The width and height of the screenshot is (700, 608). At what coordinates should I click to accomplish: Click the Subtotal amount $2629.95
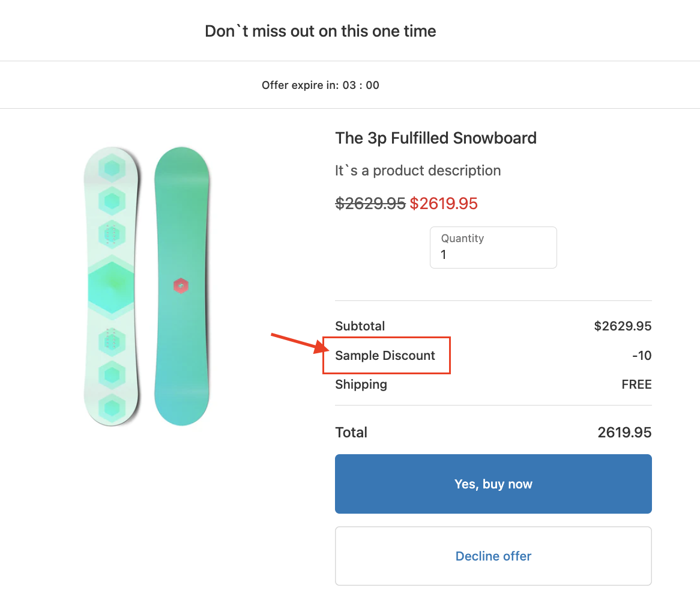point(623,326)
